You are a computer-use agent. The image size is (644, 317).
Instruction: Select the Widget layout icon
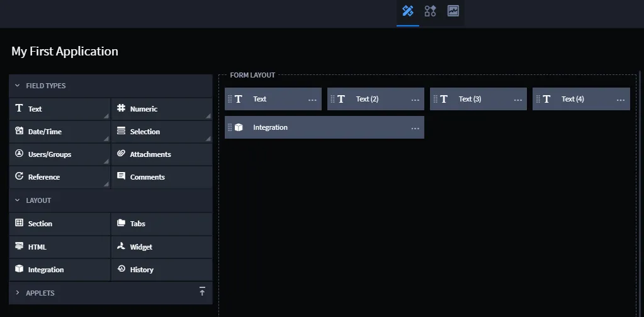coord(121,246)
